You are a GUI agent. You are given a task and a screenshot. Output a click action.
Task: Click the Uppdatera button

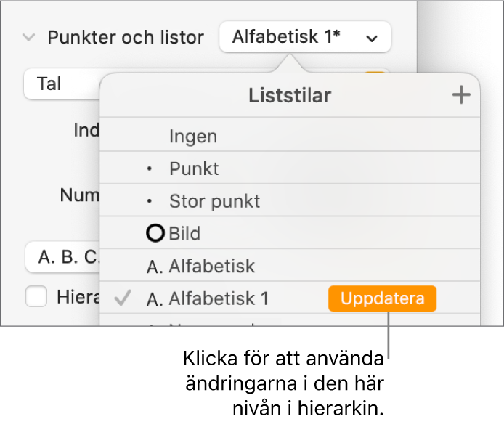pyautogui.click(x=382, y=298)
